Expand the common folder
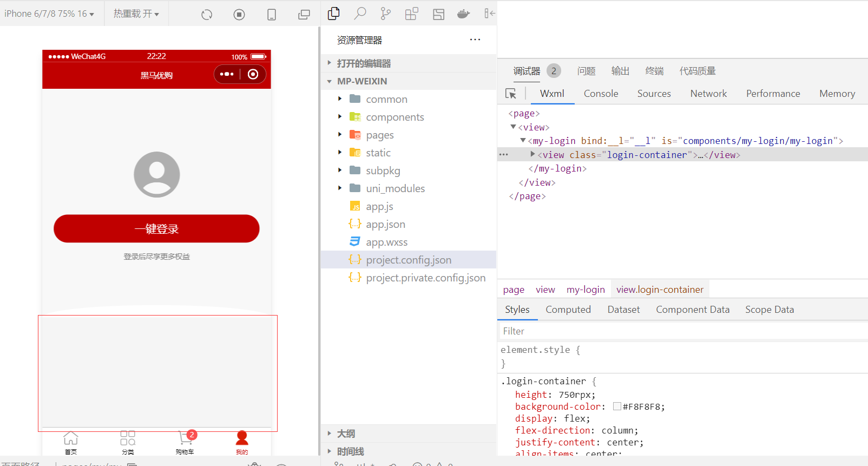The width and height of the screenshot is (868, 466). [x=340, y=99]
